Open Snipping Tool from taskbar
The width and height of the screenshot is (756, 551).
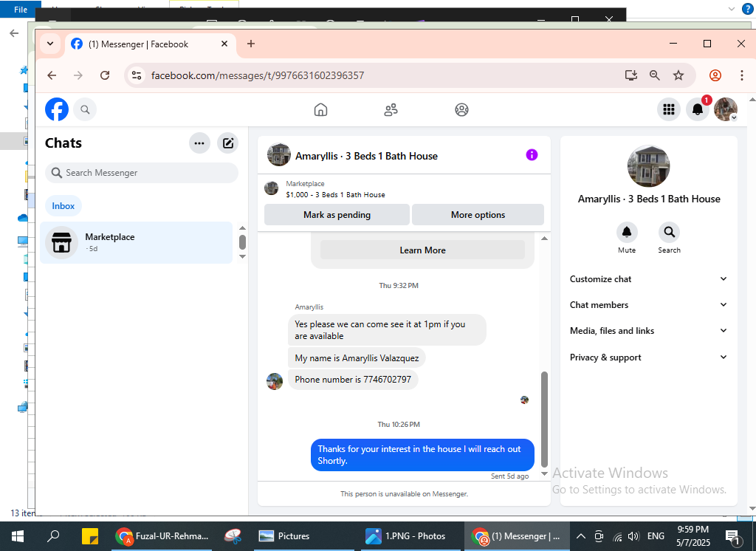pyautogui.click(x=233, y=536)
